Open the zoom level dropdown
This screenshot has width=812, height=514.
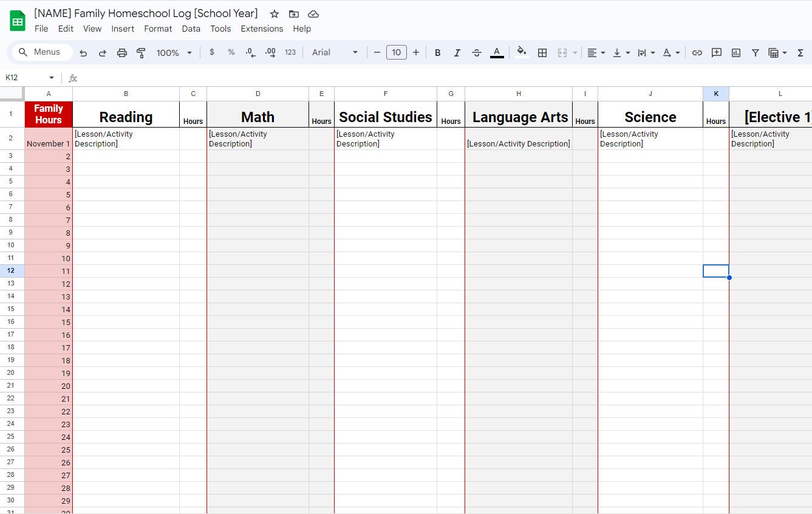[174, 52]
